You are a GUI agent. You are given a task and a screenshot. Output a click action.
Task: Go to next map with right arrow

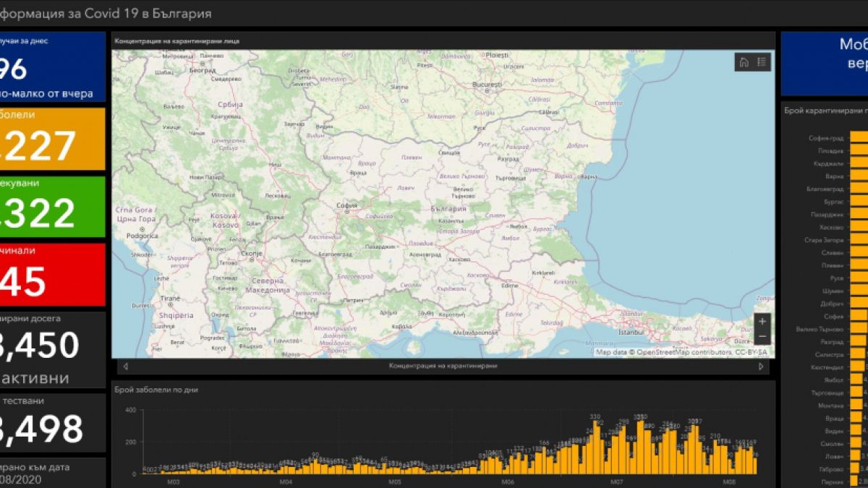761,367
